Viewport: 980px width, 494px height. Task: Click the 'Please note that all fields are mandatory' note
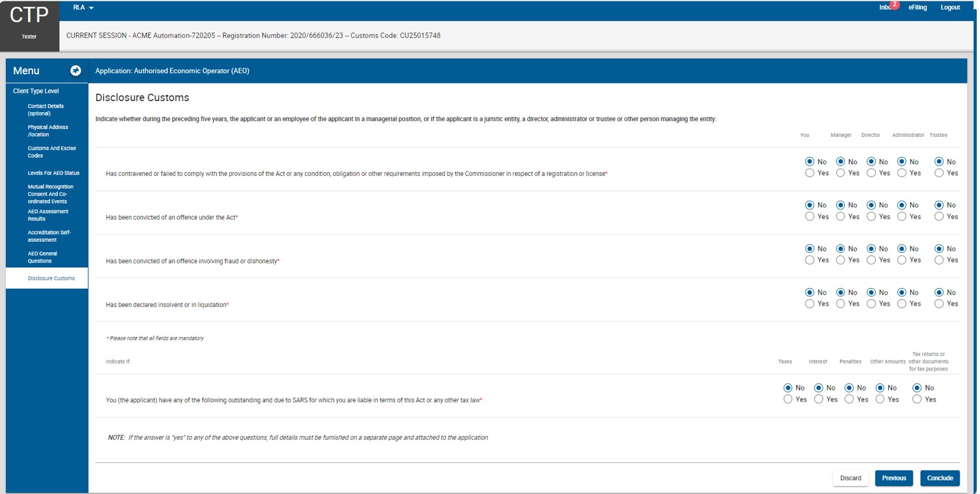pyautogui.click(x=155, y=338)
